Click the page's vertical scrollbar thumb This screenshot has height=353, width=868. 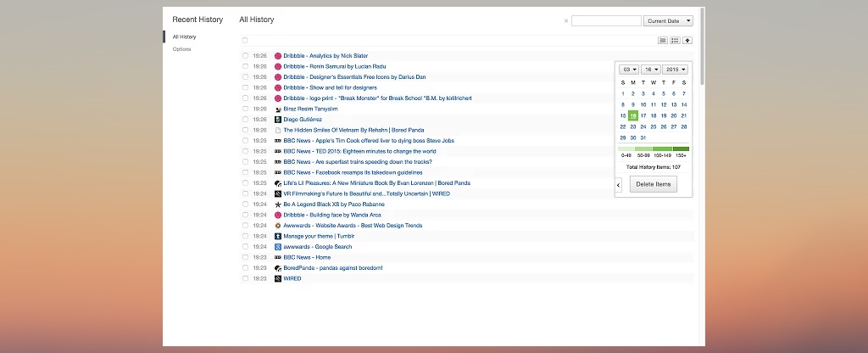click(x=703, y=47)
